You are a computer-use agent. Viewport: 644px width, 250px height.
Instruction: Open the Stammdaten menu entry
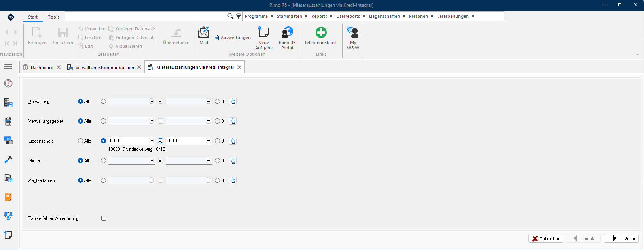pos(289,16)
